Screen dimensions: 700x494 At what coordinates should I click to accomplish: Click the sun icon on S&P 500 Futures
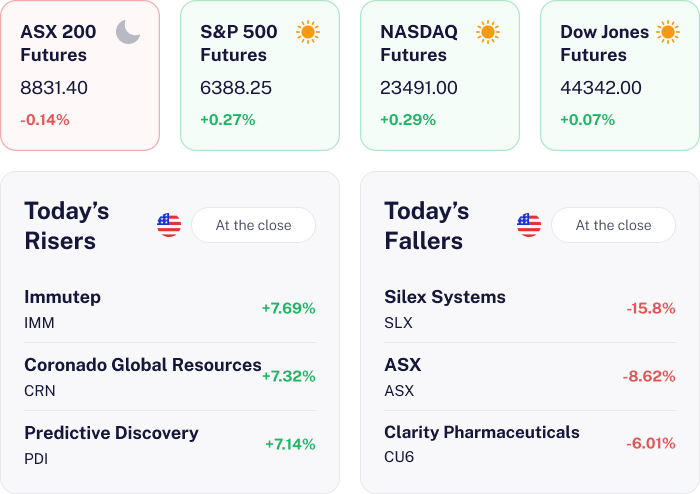[x=308, y=32]
